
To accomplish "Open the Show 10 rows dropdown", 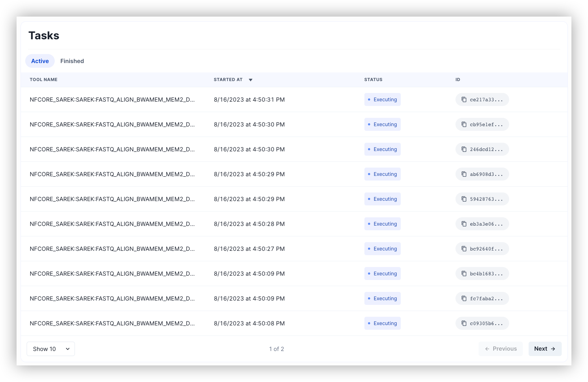I will [51, 349].
